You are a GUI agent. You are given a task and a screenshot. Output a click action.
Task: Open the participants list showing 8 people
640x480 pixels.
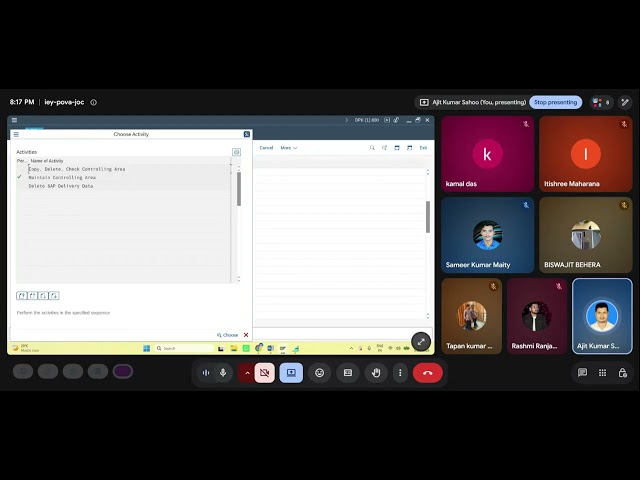coord(601,102)
